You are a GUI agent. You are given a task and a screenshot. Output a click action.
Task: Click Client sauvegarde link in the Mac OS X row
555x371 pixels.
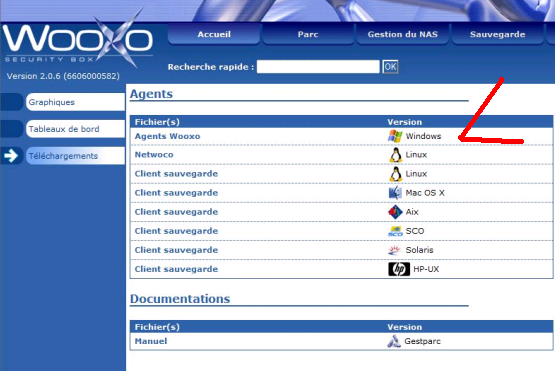pyautogui.click(x=176, y=193)
